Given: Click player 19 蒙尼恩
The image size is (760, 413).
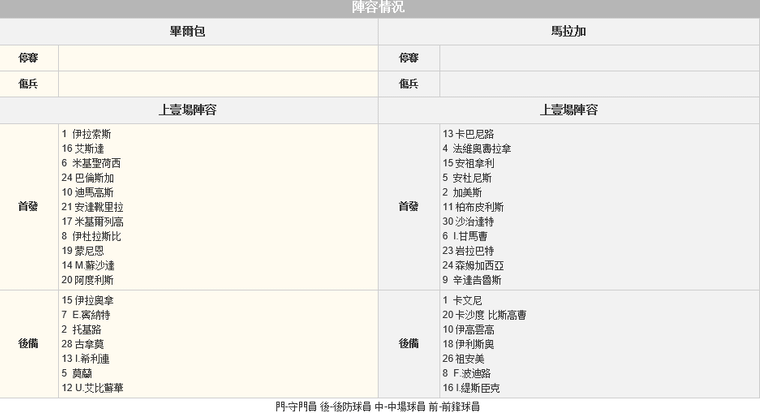Looking at the screenshot, I should [x=83, y=251].
